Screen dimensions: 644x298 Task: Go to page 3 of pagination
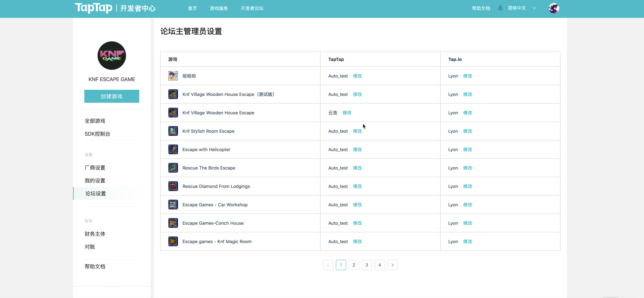[x=367, y=265]
